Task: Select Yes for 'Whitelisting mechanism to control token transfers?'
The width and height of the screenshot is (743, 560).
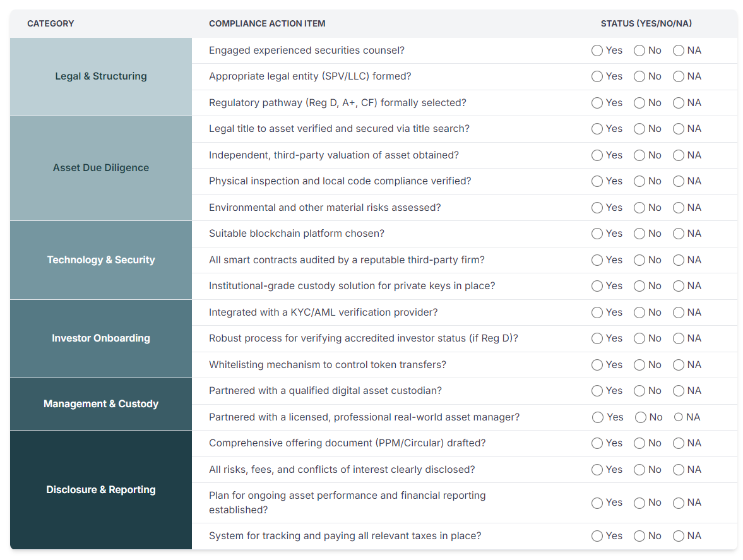Action: pos(597,365)
